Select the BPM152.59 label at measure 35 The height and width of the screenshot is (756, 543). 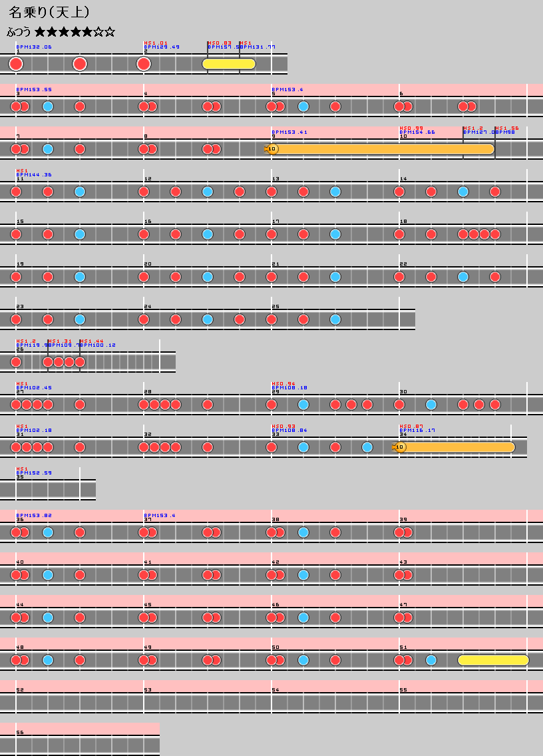34,473
